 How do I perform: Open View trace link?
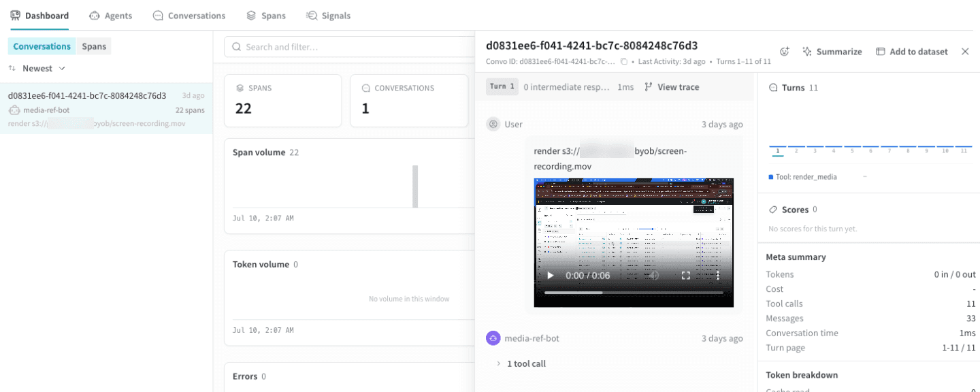click(672, 87)
